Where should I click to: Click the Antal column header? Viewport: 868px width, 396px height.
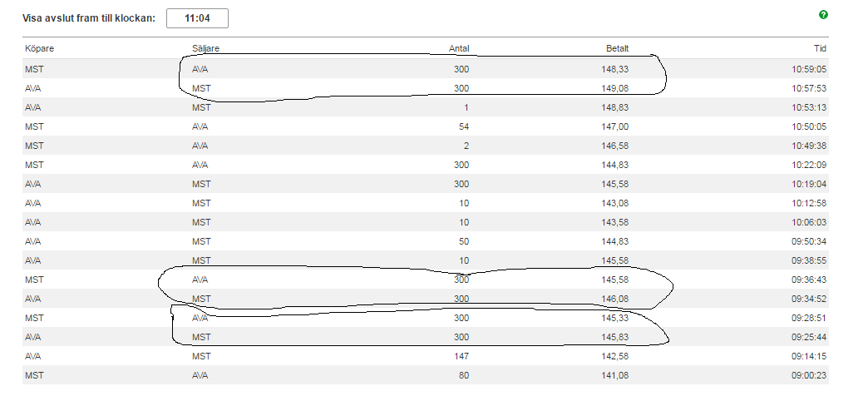[459, 49]
